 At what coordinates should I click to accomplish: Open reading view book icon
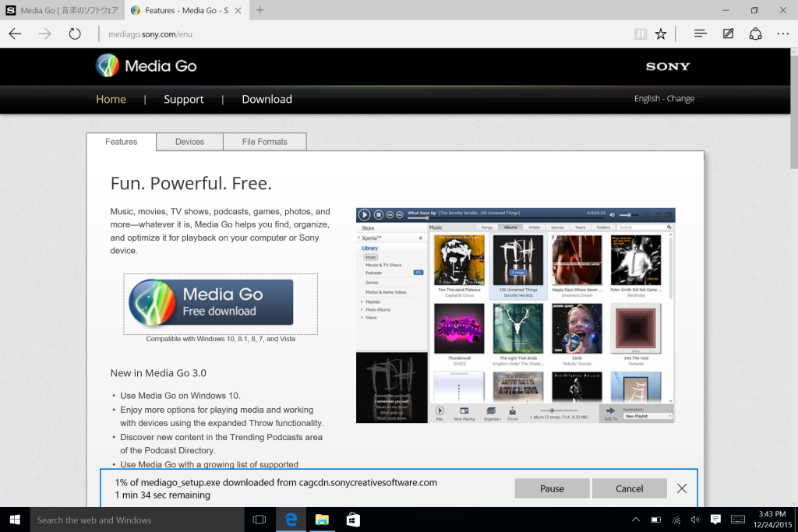coord(641,34)
